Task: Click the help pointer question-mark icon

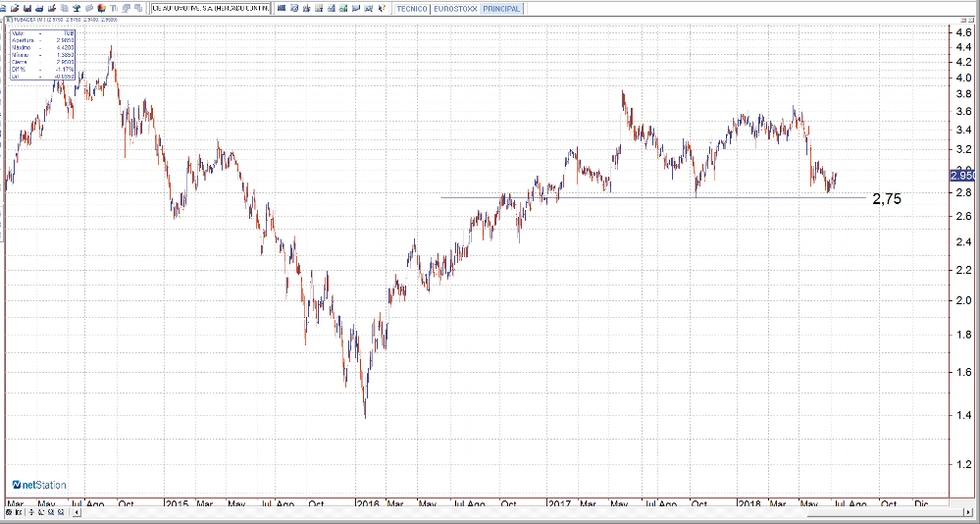Action: [380, 8]
